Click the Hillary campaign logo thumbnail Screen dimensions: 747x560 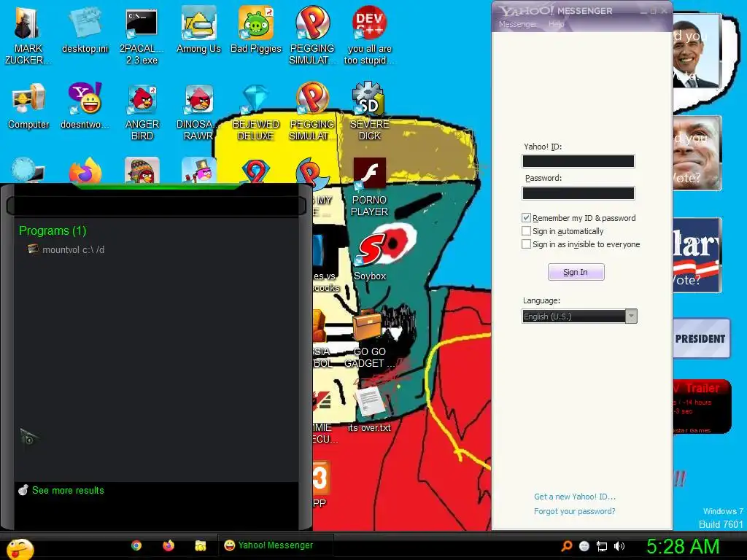[697, 255]
